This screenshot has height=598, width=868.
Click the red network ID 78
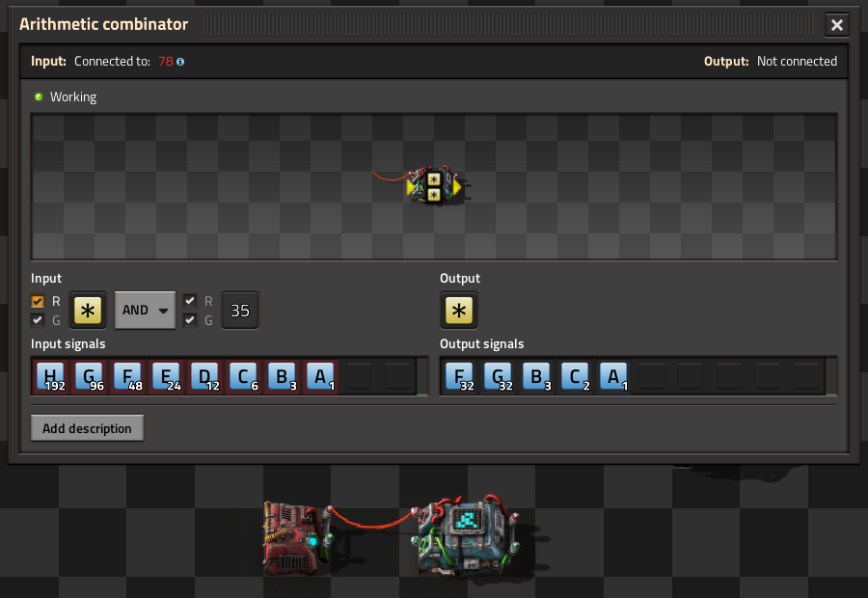click(x=166, y=62)
